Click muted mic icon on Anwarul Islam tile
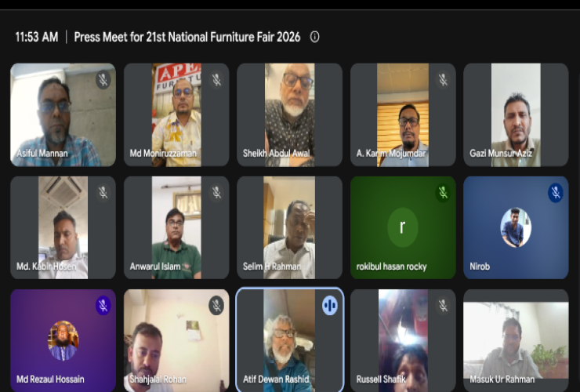The height and width of the screenshot is (392, 580). (216, 193)
